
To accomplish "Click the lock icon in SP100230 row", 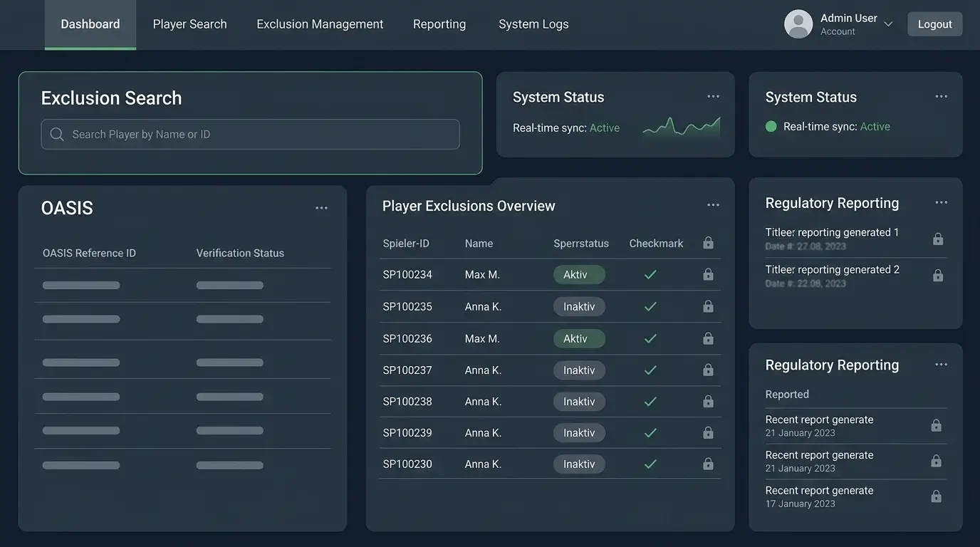I will pyautogui.click(x=708, y=464).
